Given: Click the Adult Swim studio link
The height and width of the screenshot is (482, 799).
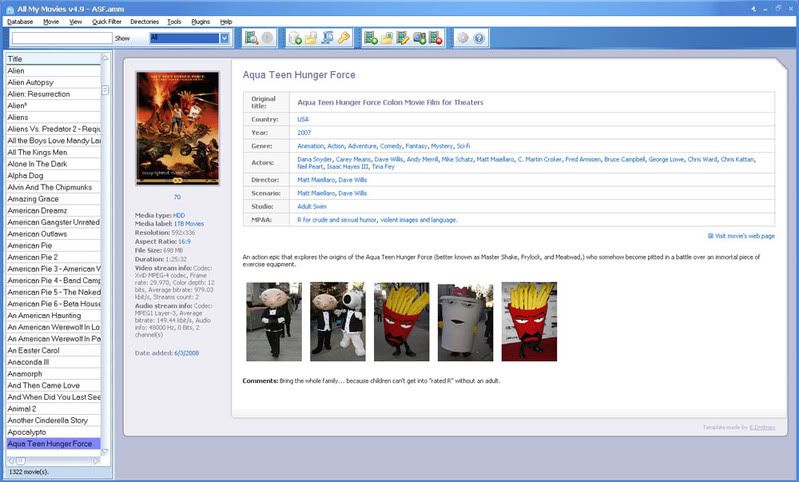Looking at the screenshot, I should (x=312, y=206).
